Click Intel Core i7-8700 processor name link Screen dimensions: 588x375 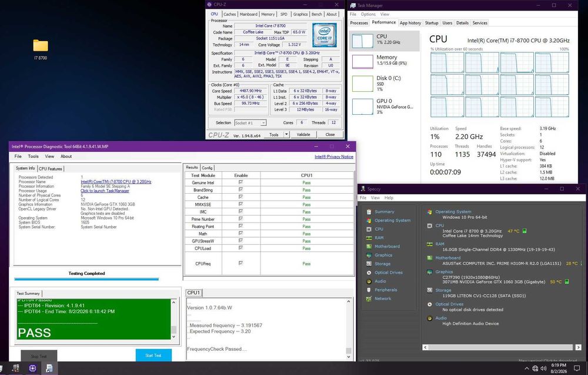[x=116, y=182]
